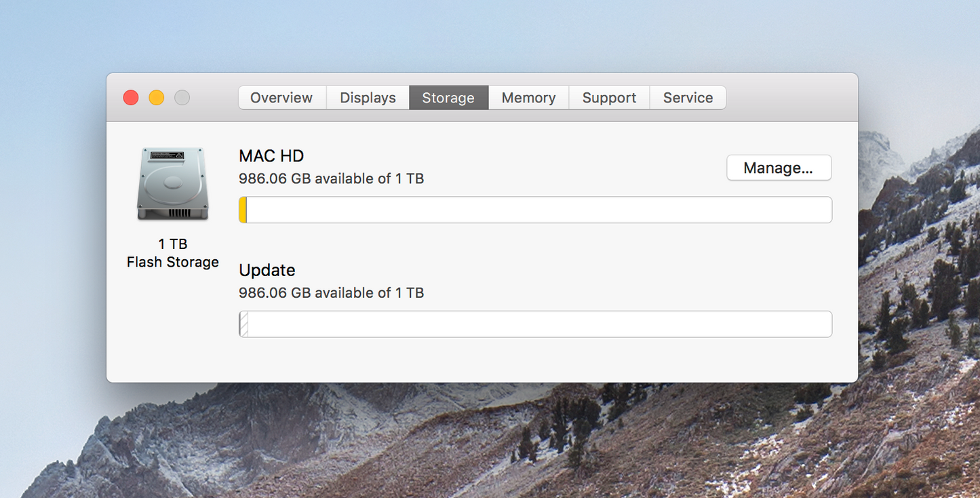Viewport: 980px width, 498px height.
Task: Select the MAC HD volume name
Action: coord(271,155)
